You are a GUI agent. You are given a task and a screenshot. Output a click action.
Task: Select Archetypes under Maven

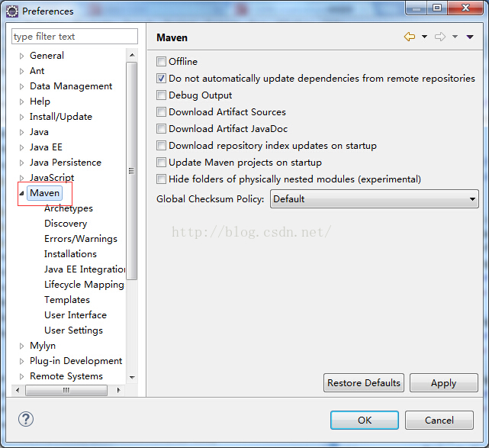coord(69,208)
